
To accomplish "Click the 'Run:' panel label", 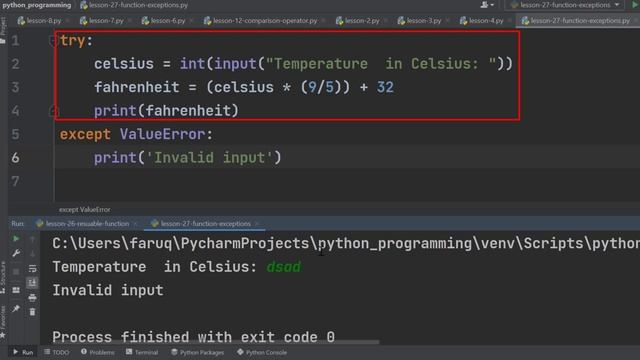I will pyautogui.click(x=18, y=224).
